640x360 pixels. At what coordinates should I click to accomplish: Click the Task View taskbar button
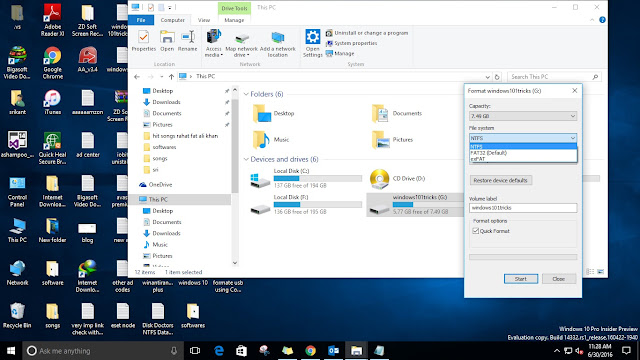195,351
